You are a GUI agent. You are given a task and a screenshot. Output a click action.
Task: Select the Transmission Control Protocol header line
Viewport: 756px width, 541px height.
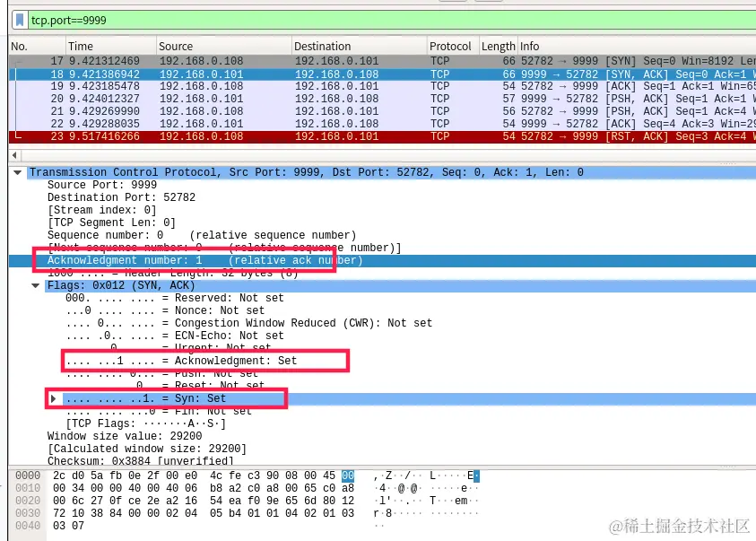point(392,172)
